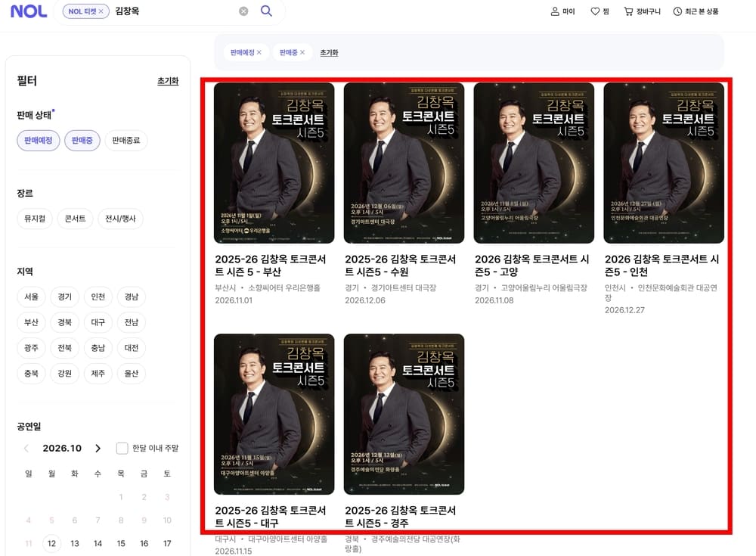The height and width of the screenshot is (556, 756).
Task: Select date 15 in the calendar
Action: (121, 543)
